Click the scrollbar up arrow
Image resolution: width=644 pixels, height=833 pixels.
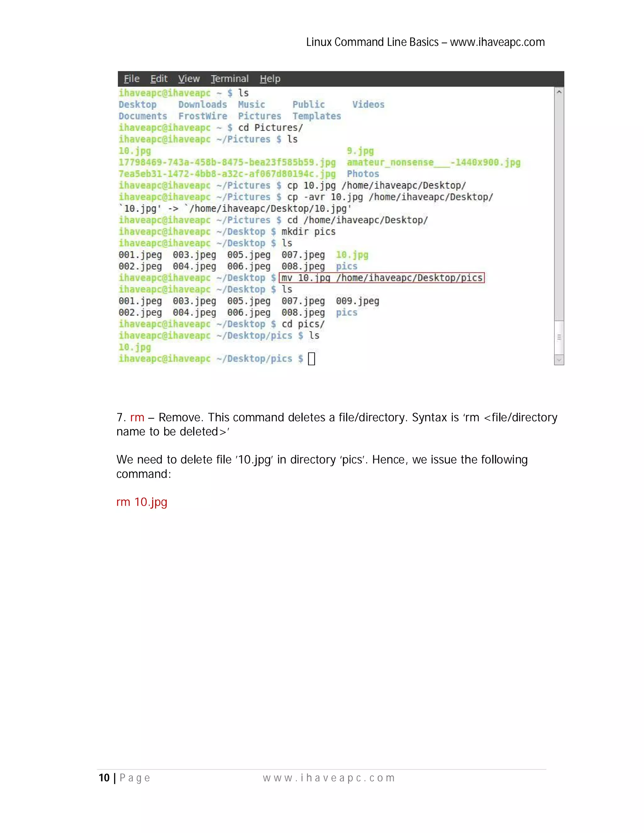(x=559, y=92)
